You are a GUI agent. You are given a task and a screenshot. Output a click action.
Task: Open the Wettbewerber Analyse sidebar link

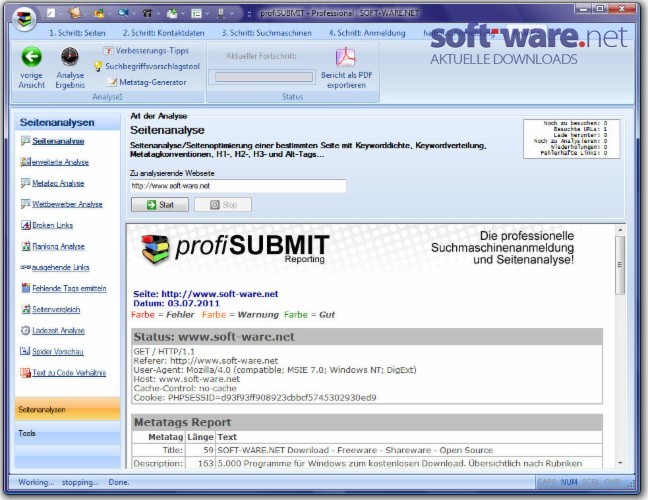click(67, 204)
